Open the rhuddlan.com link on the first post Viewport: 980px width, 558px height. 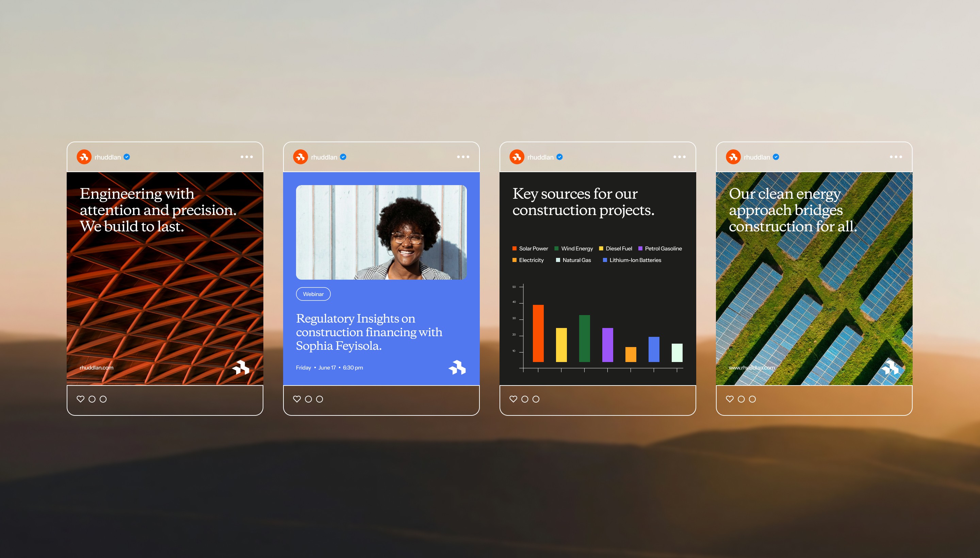(96, 367)
